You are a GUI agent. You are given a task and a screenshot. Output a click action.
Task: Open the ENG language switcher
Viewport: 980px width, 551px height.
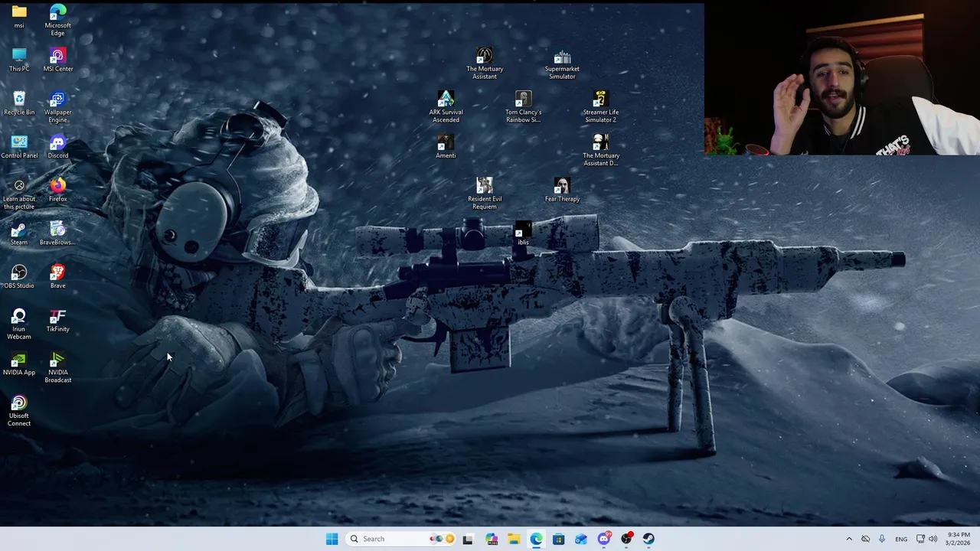click(x=901, y=539)
